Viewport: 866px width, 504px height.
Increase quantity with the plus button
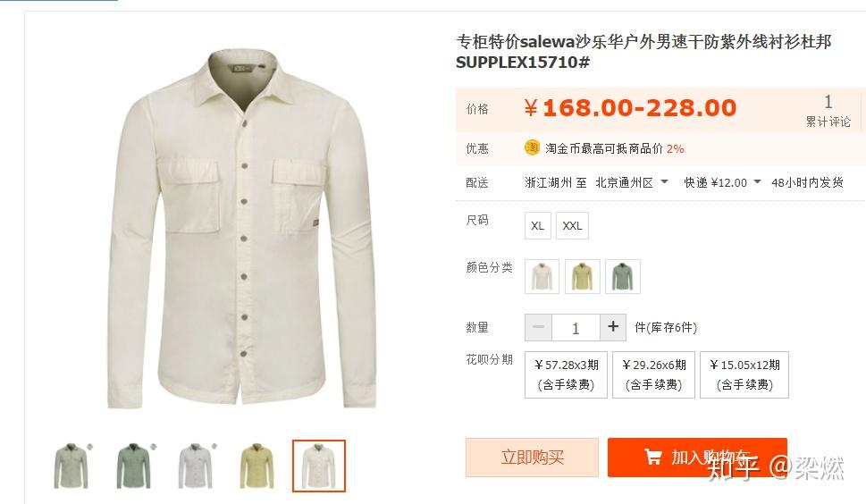pos(613,327)
